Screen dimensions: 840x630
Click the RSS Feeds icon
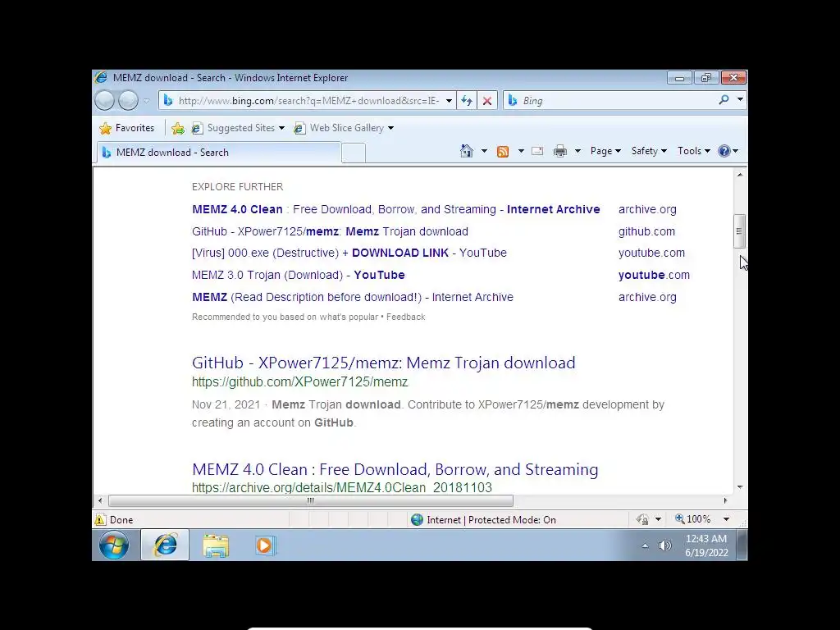503,152
